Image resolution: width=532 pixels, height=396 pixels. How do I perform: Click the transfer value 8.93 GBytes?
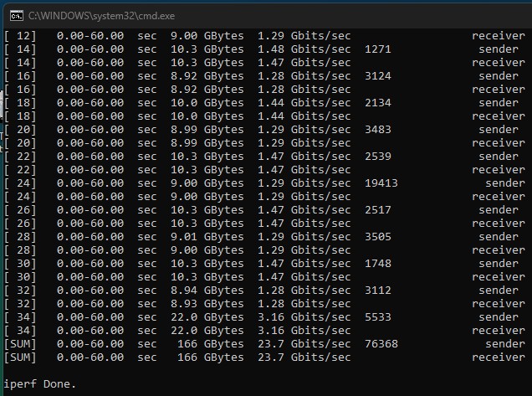click(207, 304)
